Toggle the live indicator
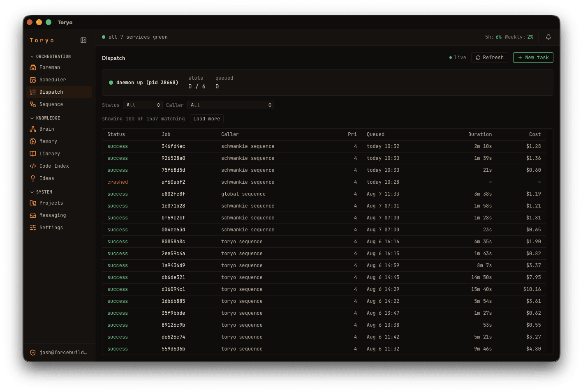This screenshot has width=583, height=392. (x=458, y=58)
